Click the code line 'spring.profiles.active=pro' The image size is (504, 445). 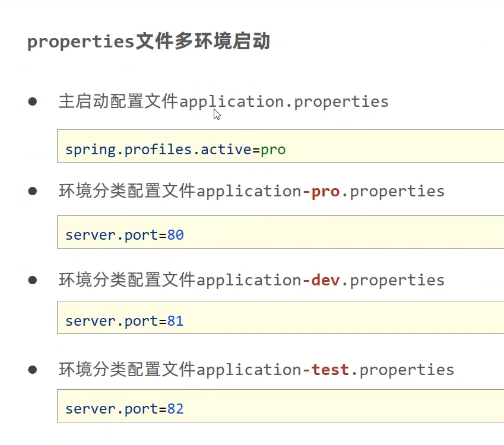click(176, 150)
